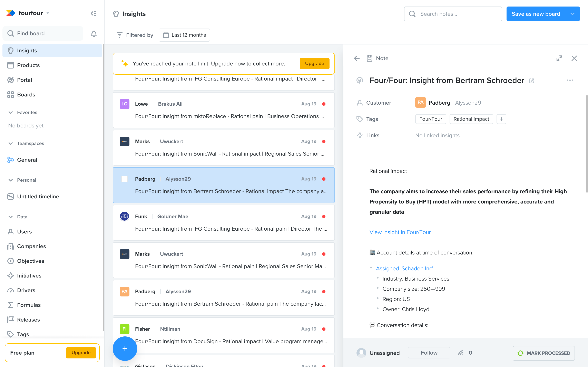Mark the note as processed

coord(543,353)
